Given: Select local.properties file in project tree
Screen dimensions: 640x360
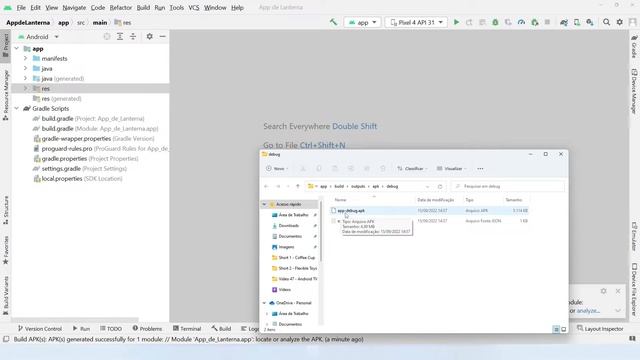Looking at the screenshot, I should click(78, 179).
